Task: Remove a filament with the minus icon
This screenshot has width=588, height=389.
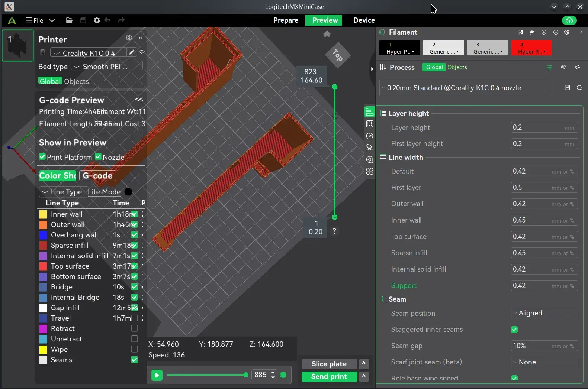Action: click(556, 32)
